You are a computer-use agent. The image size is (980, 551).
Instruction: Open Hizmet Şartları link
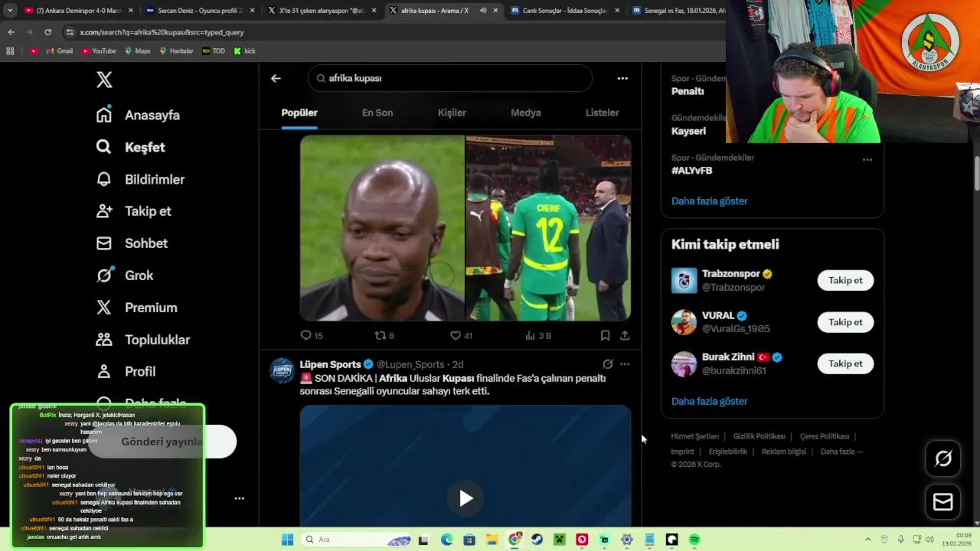coord(694,436)
